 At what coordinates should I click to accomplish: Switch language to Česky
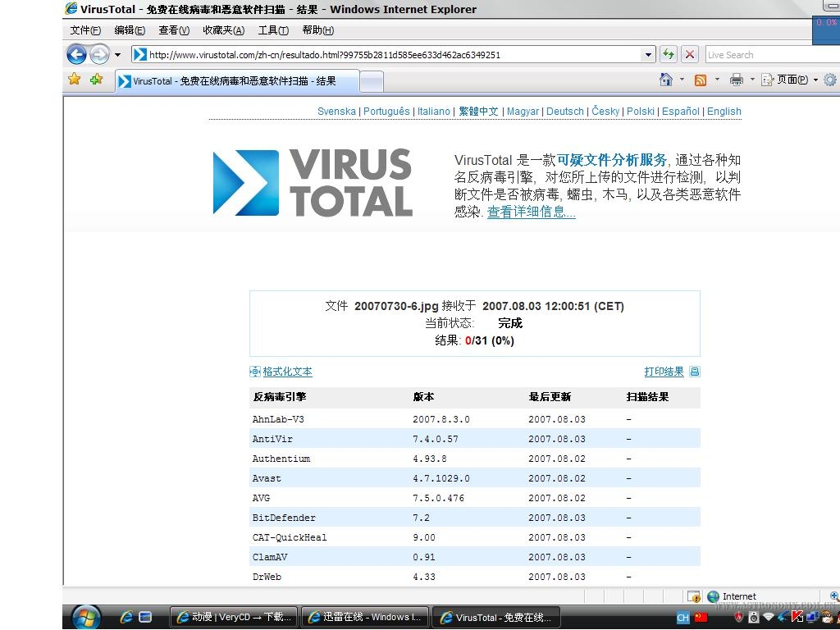[606, 111]
